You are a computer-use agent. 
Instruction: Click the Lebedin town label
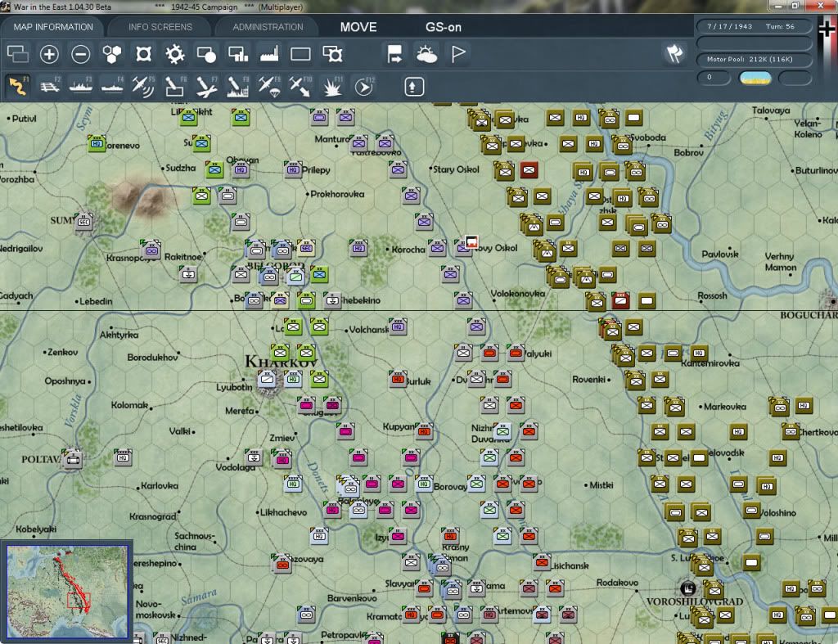point(97,301)
